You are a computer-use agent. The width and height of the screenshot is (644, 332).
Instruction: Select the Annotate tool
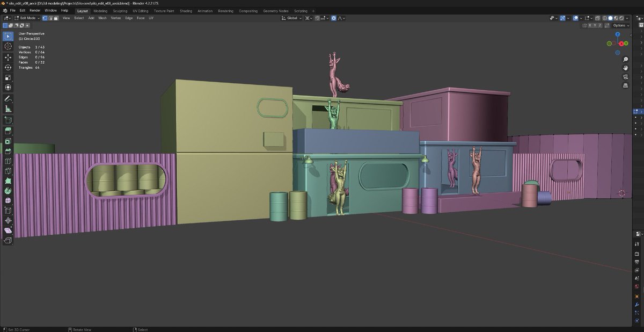[8, 99]
